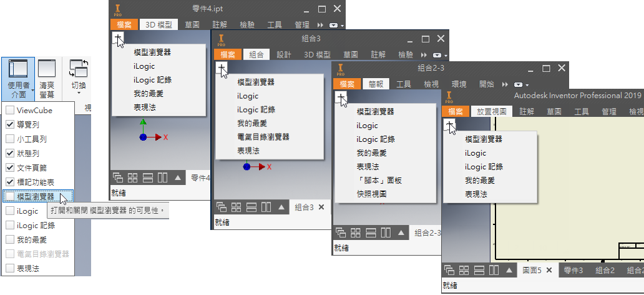This screenshot has height=295, width=644.
Task: Uncheck the 狀態列 checkbox
Action: click(x=10, y=154)
